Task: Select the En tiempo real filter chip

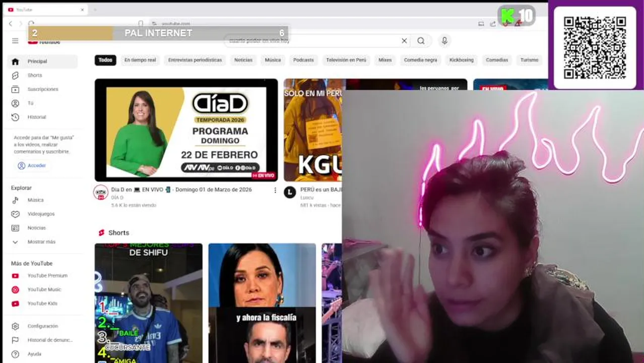Action: click(x=140, y=60)
